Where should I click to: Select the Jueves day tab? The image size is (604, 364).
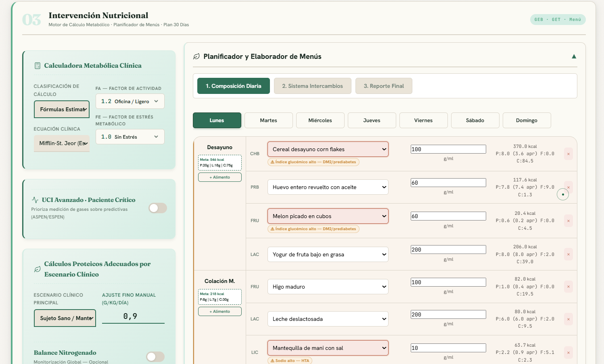pyautogui.click(x=372, y=120)
